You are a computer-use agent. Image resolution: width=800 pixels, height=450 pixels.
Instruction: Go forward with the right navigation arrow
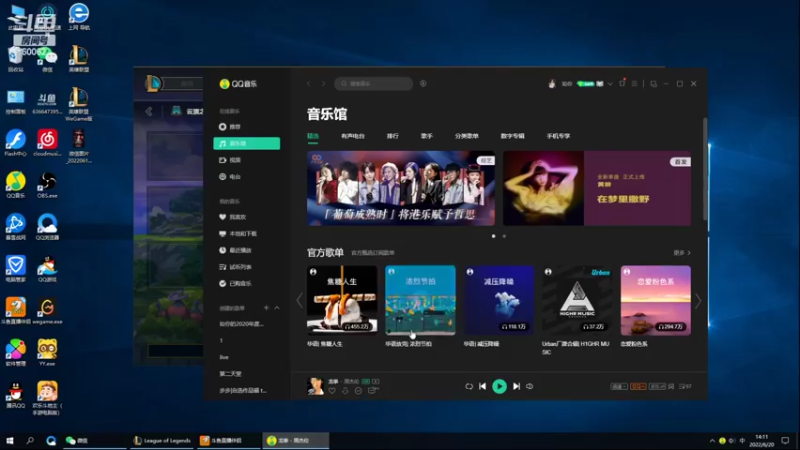click(x=323, y=84)
